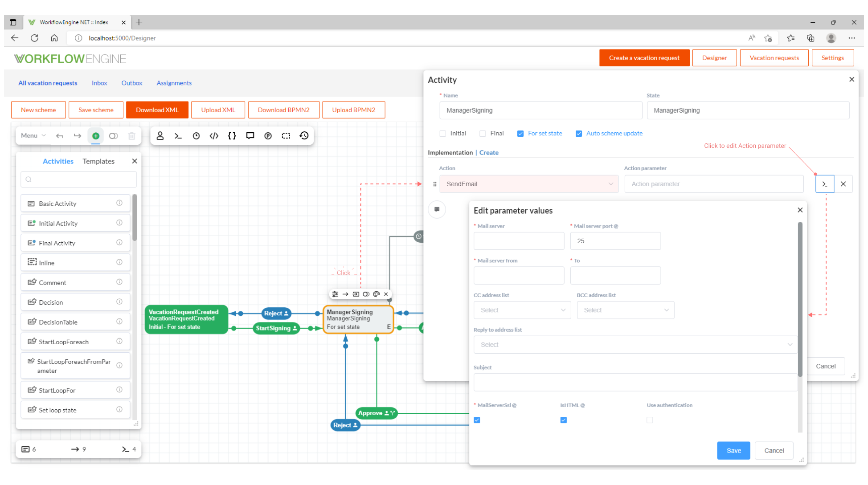The width and height of the screenshot is (868, 485).
Task: Open the Assignments menu item
Action: pyautogui.click(x=174, y=83)
